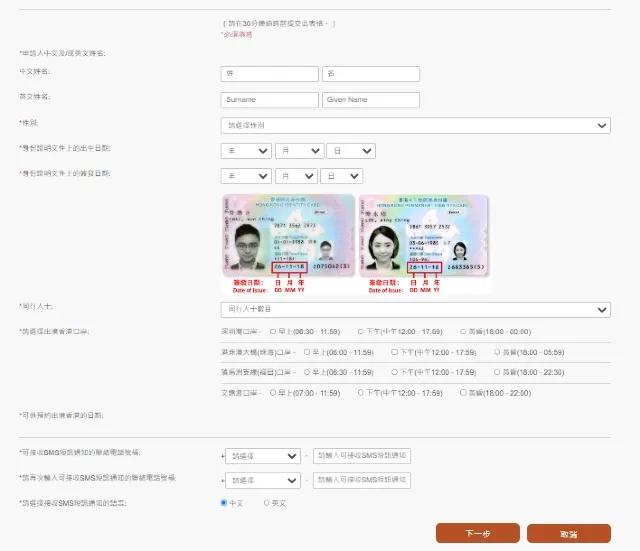Open the gender (性別) dropdown
640x551 pixels.
[415, 125]
